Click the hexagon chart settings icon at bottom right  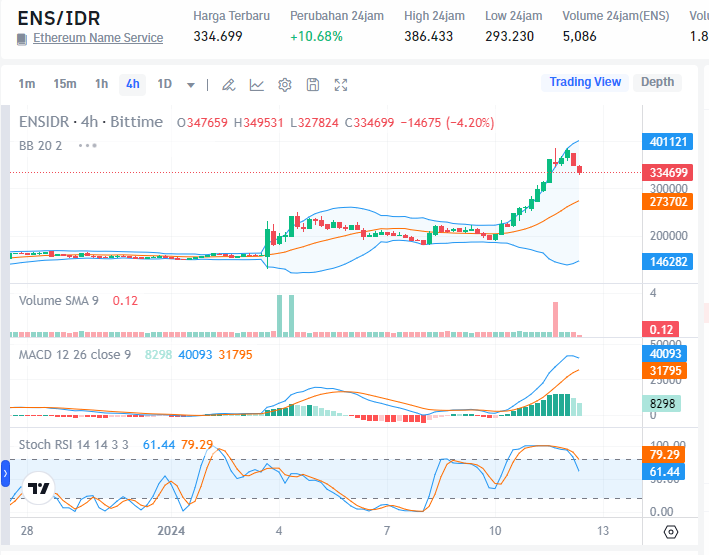click(x=671, y=532)
